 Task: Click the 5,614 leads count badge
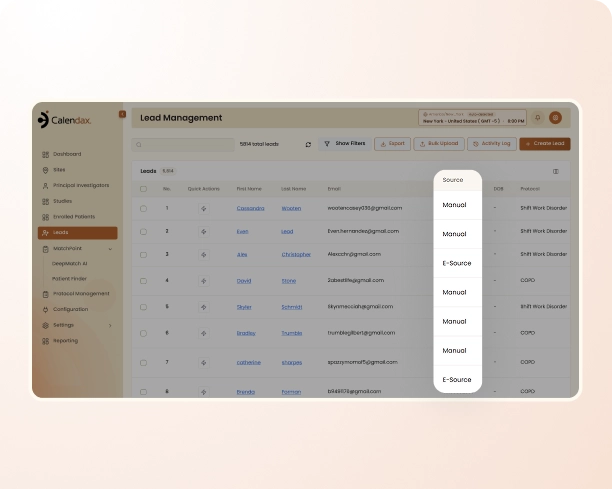(x=168, y=171)
